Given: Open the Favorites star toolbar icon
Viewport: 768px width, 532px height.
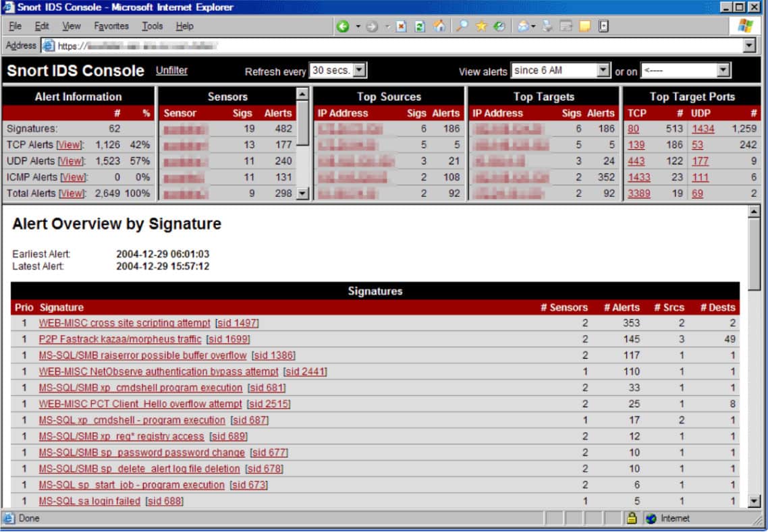Looking at the screenshot, I should [x=481, y=26].
